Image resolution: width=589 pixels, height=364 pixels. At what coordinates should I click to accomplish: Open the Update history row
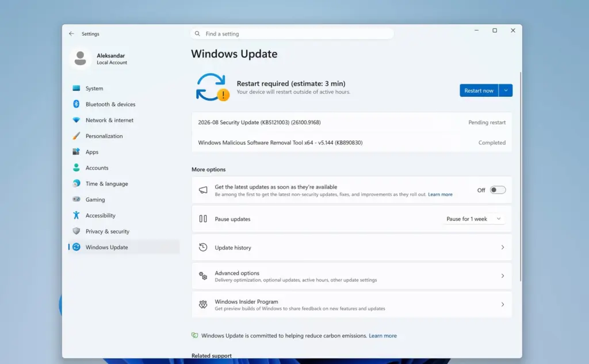(x=351, y=247)
